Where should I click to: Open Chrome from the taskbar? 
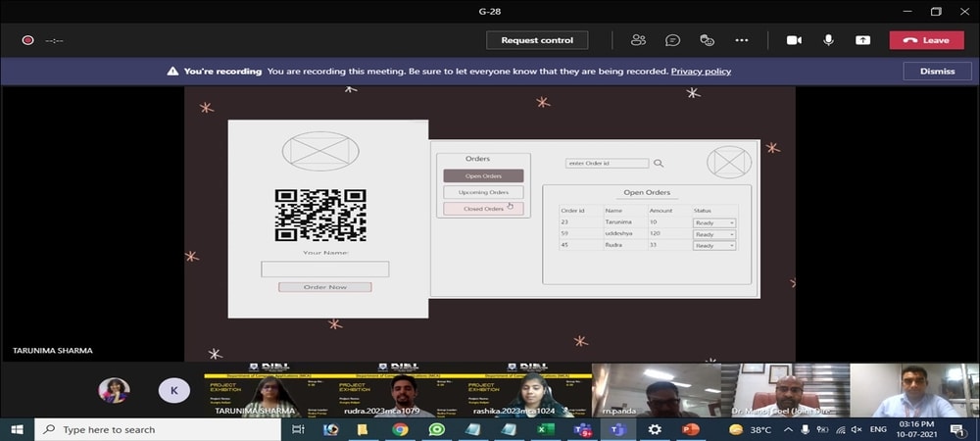pyautogui.click(x=400, y=429)
